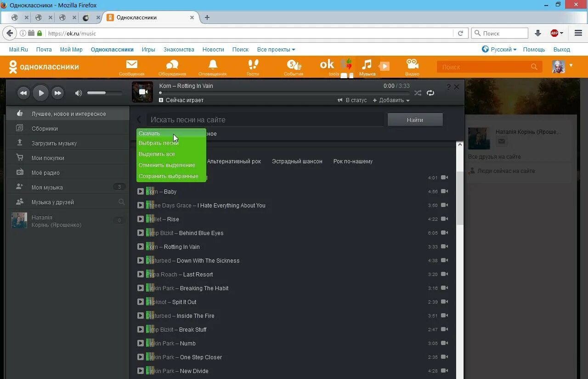Screen dimensions: 588x379
Task: Open new browser tab
Action: 207,17
